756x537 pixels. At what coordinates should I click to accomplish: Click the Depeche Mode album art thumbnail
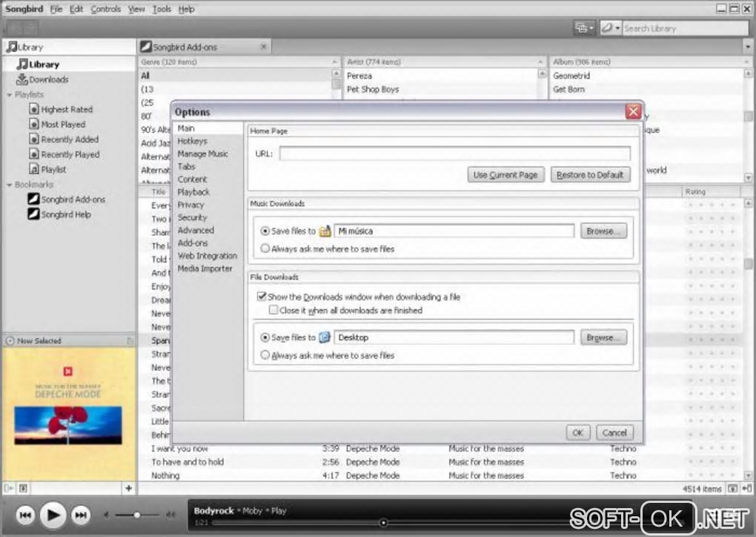click(x=68, y=414)
